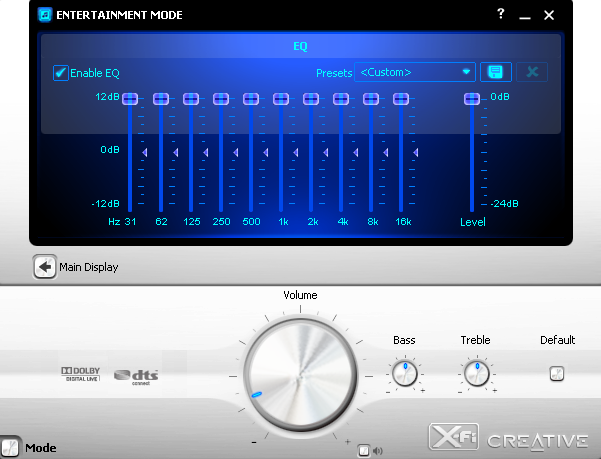Image resolution: width=601 pixels, height=459 pixels.
Task: Click the 0dB reset arrow for the 31 Hz band
Action: pos(145,152)
